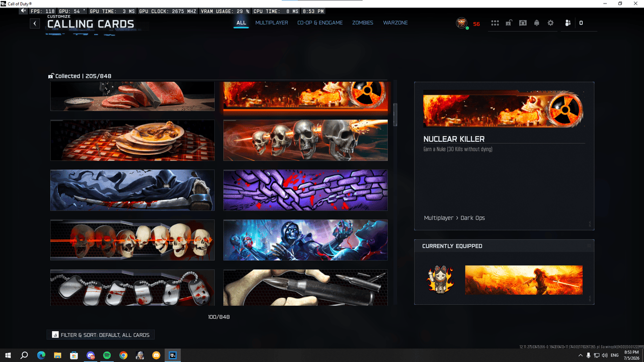The image size is (644, 362).
Task: Select the empty plates with bones calling card
Action: point(132,140)
